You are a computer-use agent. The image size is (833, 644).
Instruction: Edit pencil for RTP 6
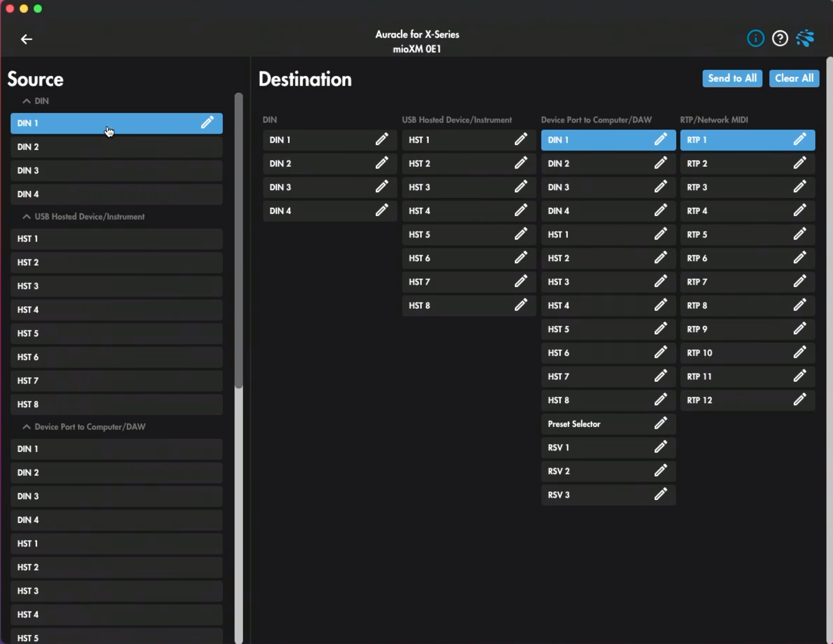point(799,258)
